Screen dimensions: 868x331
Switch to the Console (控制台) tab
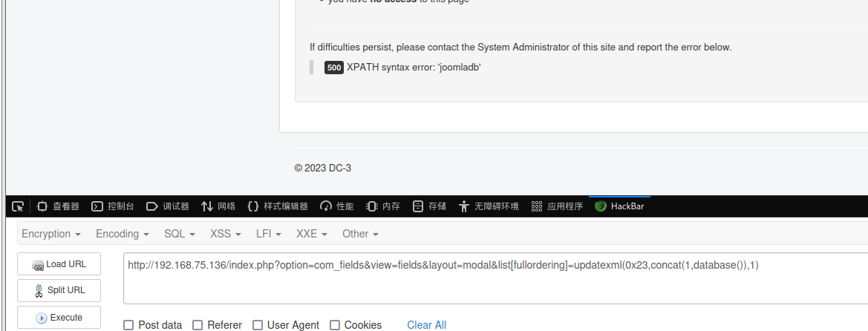(x=112, y=206)
